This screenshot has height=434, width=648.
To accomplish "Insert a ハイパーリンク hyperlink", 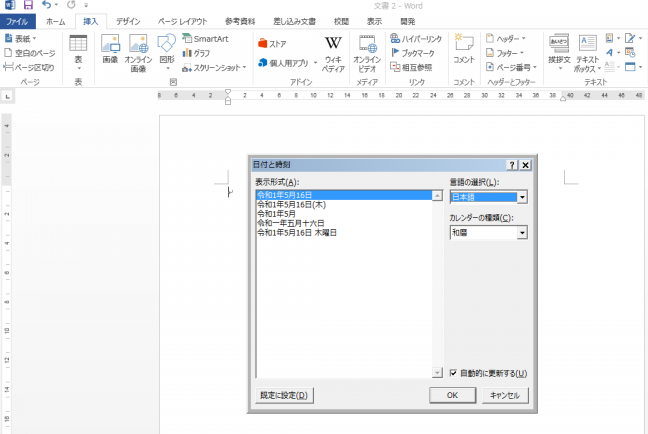I will (416, 39).
